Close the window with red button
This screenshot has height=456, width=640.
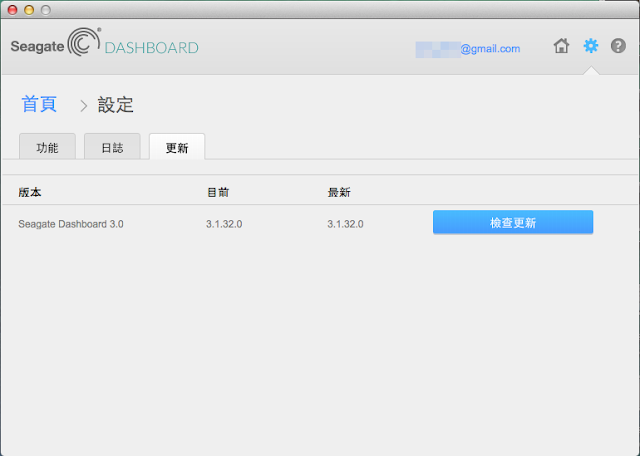[x=13, y=10]
